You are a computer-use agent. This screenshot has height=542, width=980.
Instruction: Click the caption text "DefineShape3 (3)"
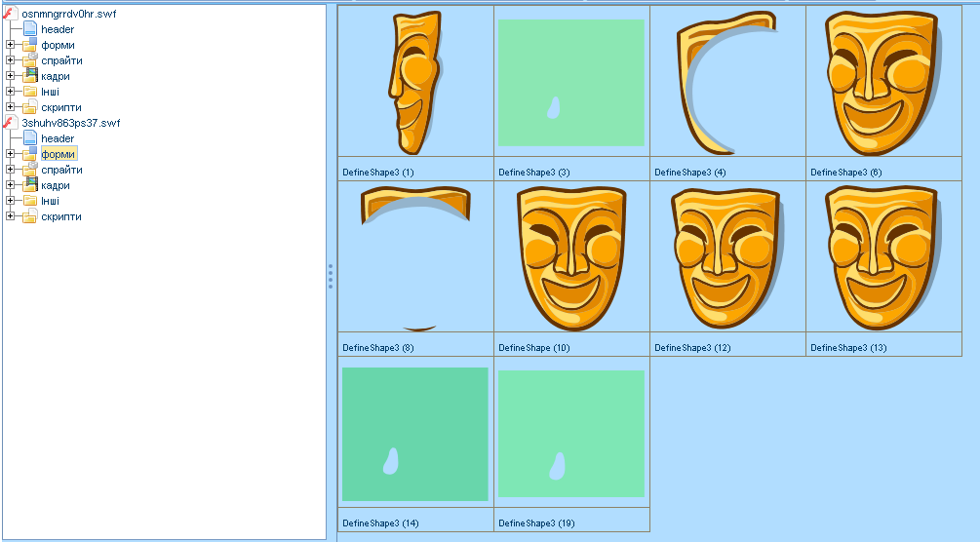tap(534, 173)
